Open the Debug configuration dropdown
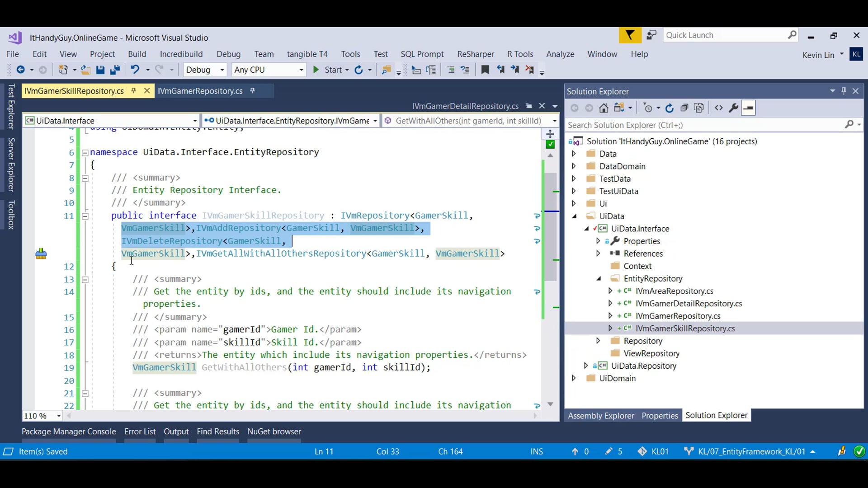 (222, 70)
